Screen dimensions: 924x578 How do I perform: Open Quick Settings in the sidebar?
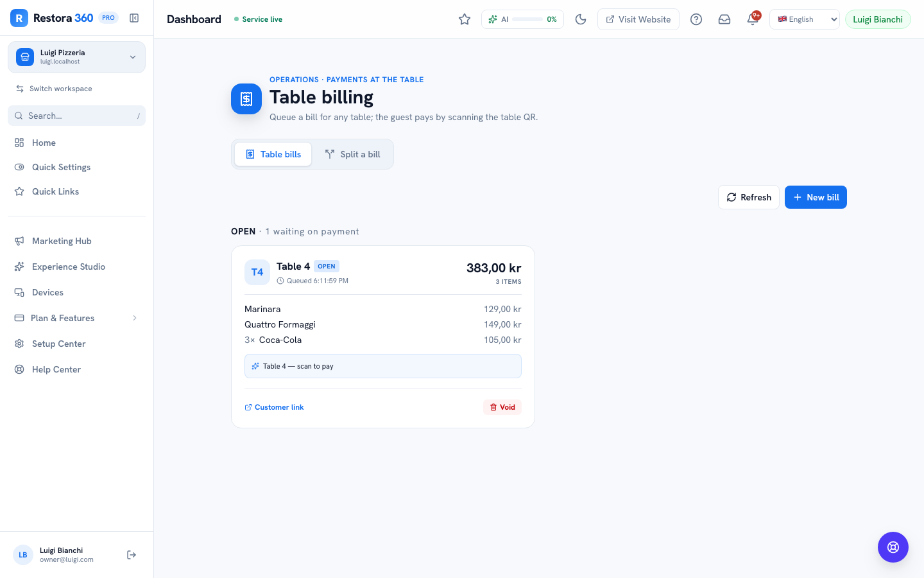click(x=76, y=167)
